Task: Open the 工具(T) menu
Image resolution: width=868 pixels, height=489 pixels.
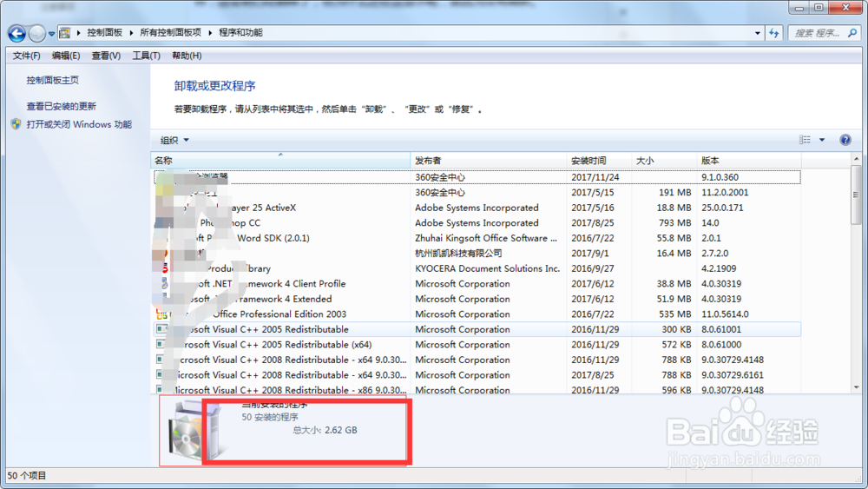Action: [x=146, y=56]
